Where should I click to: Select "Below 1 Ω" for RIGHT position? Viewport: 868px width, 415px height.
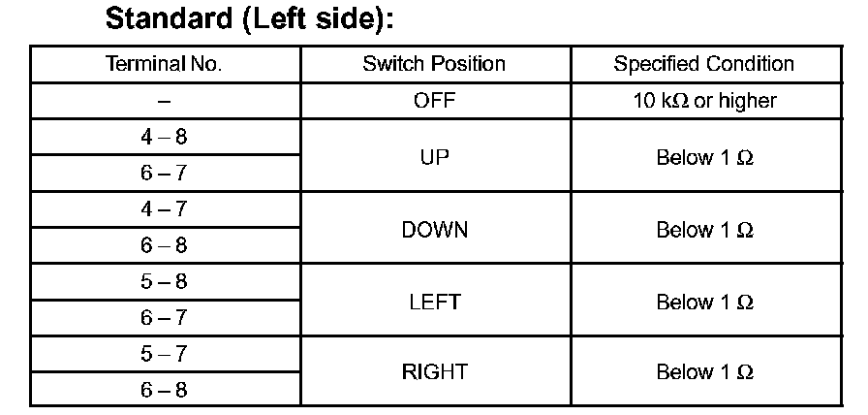(704, 371)
